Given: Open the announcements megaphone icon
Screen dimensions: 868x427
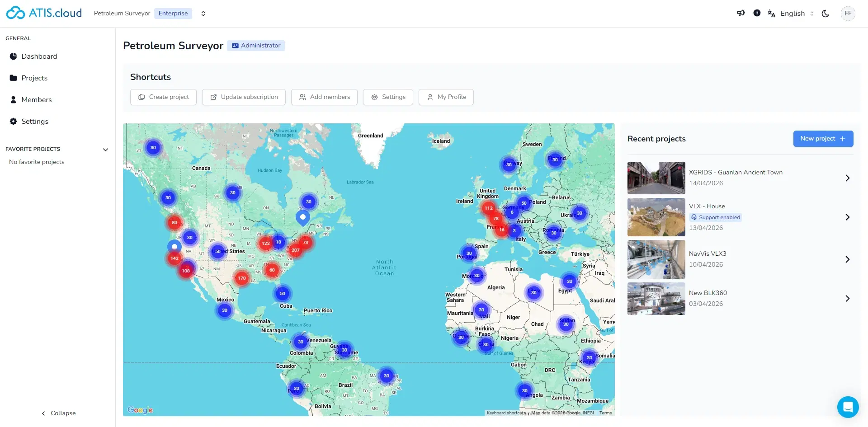Looking at the screenshot, I should pos(741,13).
